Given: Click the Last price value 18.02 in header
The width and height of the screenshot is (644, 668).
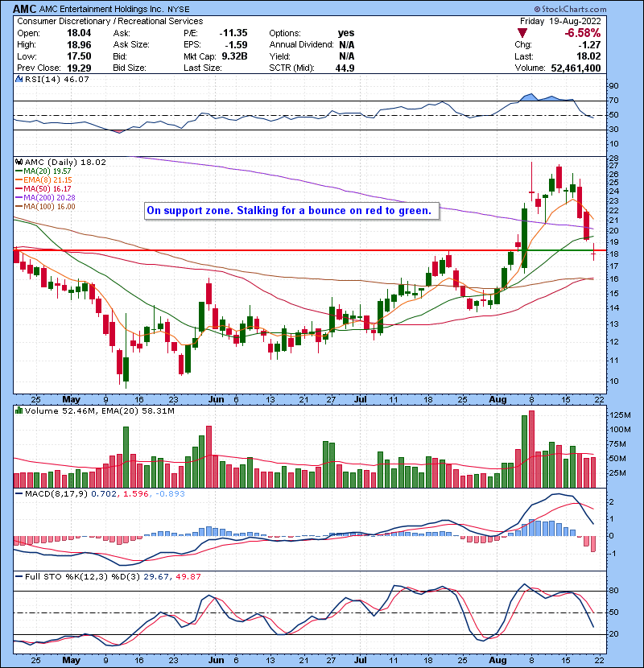Looking at the screenshot, I should [x=588, y=56].
